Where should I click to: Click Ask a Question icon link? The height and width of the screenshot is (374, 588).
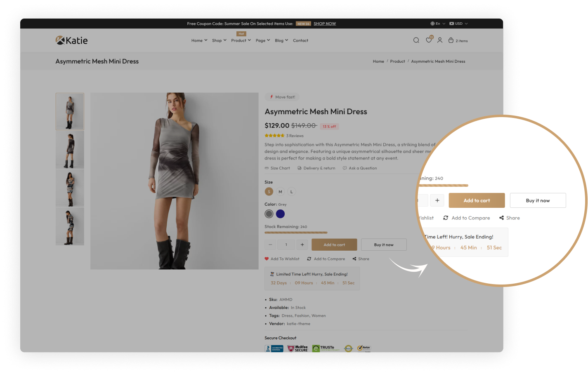359,168
